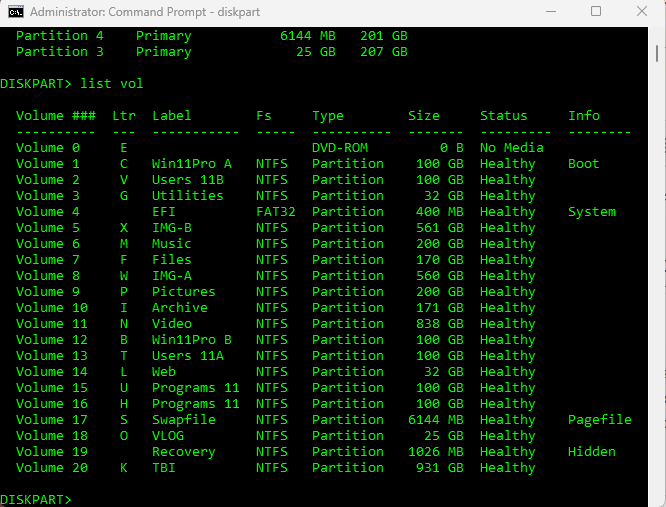Close the Command Prompt window

(x=641, y=12)
